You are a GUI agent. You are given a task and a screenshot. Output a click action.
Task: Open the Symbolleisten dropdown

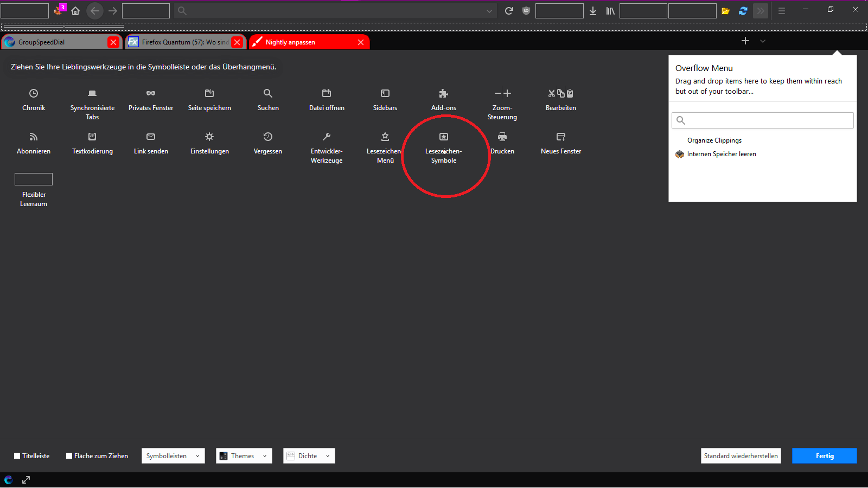pyautogui.click(x=173, y=456)
